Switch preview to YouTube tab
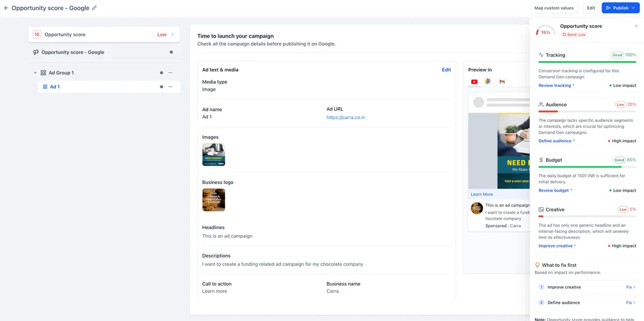 coord(474,82)
